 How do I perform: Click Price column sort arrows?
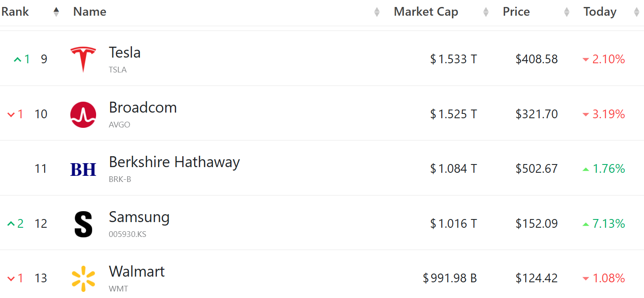567,12
